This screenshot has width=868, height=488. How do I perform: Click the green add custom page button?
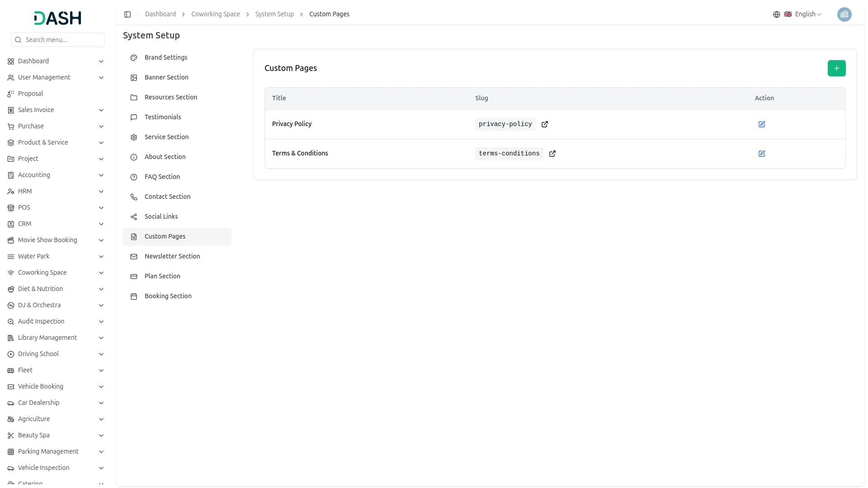[x=836, y=68]
